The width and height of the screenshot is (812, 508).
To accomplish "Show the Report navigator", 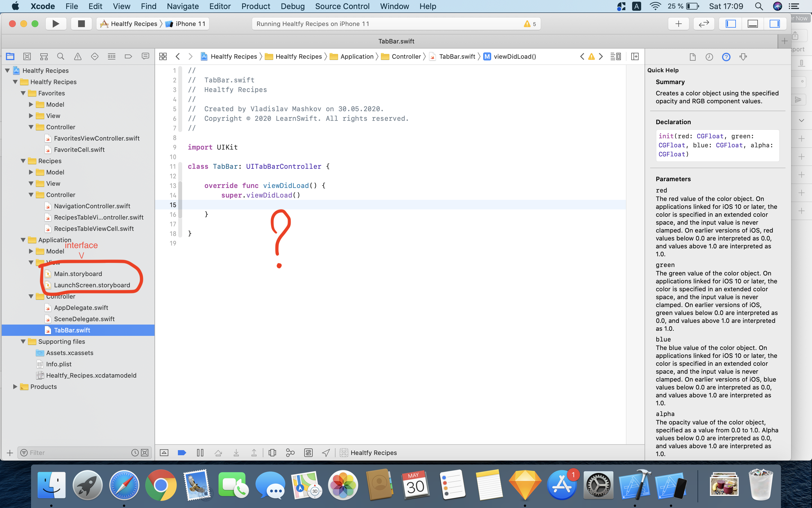I will click(145, 56).
